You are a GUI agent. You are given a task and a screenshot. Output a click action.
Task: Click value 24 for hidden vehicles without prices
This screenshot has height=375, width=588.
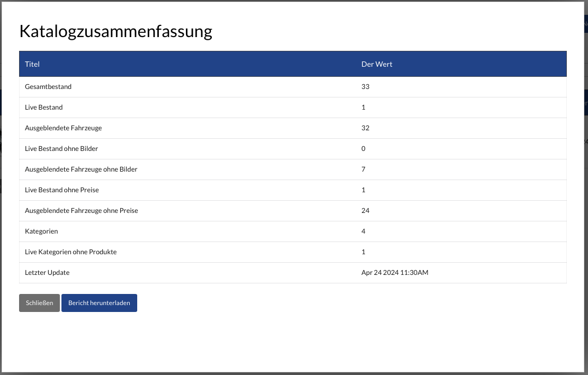[x=366, y=210]
